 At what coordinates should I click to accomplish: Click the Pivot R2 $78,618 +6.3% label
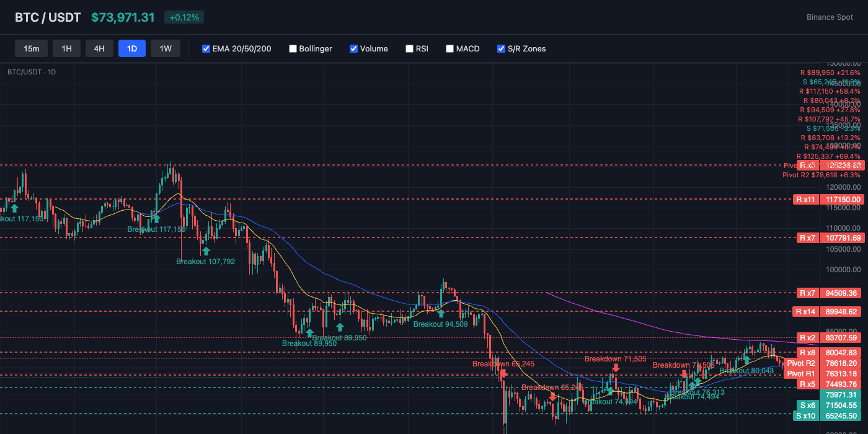tap(821, 175)
